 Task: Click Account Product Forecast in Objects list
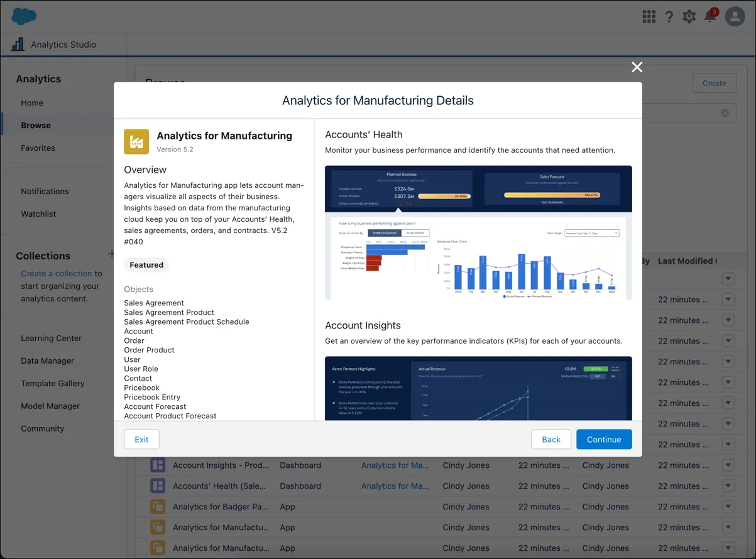pos(170,416)
